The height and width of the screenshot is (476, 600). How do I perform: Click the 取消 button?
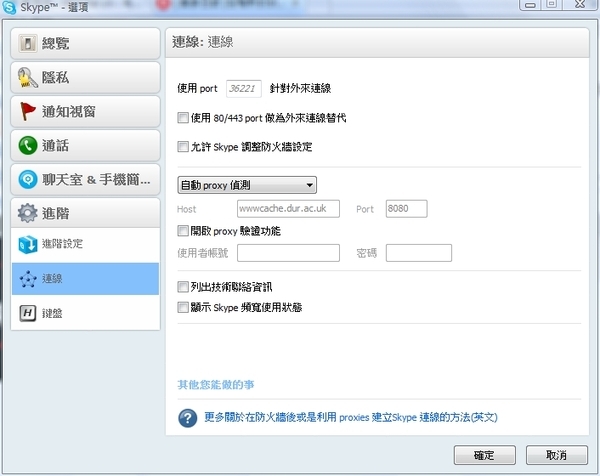(557, 455)
